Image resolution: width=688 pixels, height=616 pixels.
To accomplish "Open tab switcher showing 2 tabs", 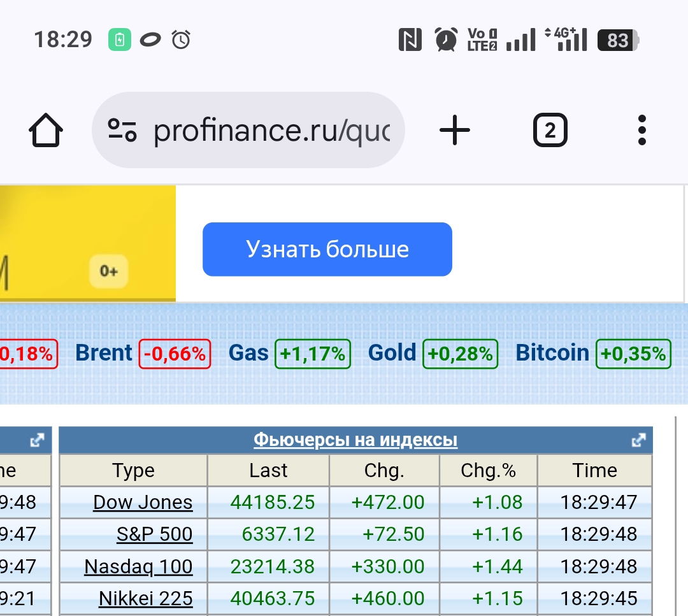I will 550,131.
